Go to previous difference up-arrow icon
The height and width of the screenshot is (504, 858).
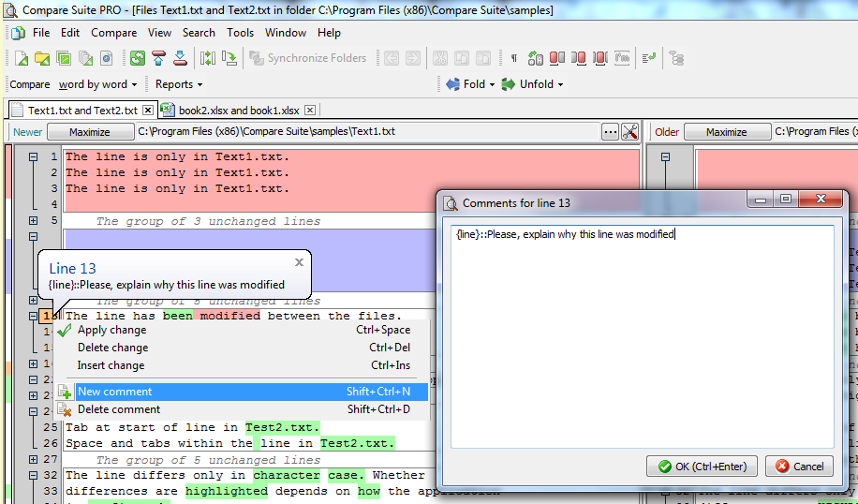click(158, 58)
